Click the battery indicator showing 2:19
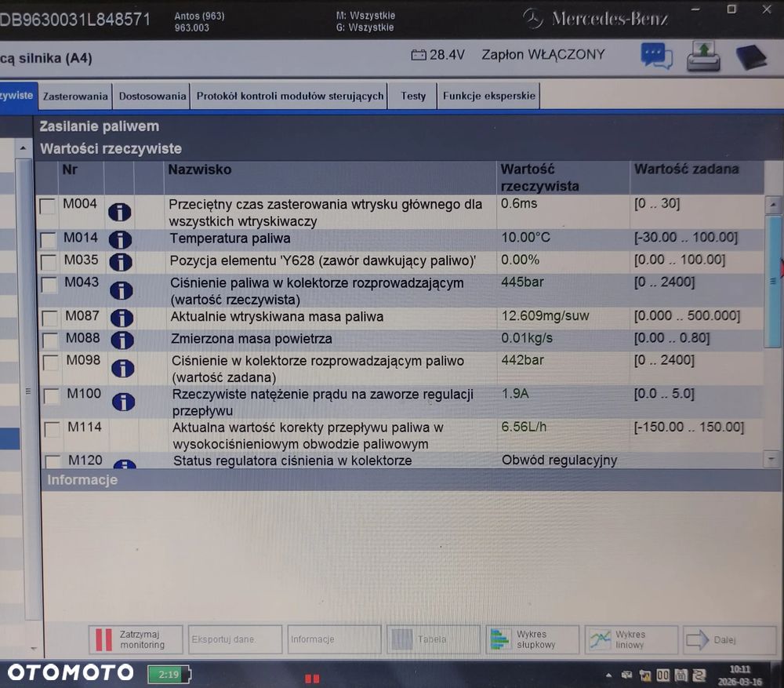This screenshot has width=784, height=688. pos(169,674)
